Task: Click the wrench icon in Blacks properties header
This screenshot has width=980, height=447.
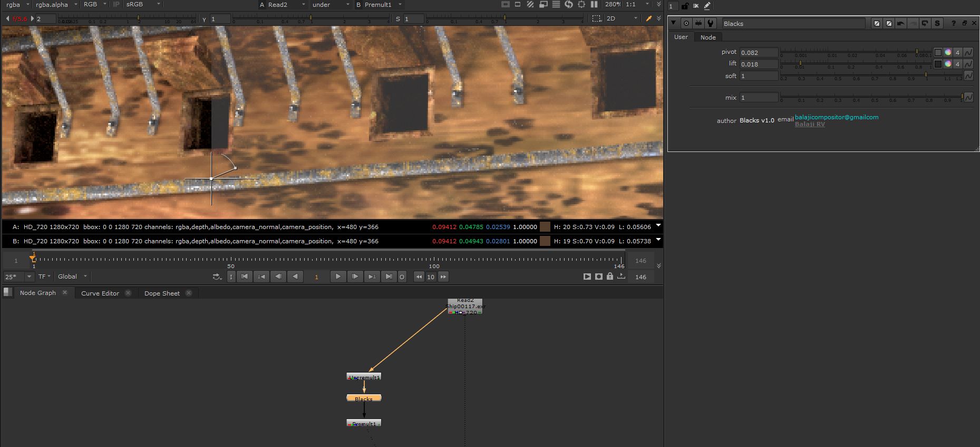Action: tap(711, 23)
